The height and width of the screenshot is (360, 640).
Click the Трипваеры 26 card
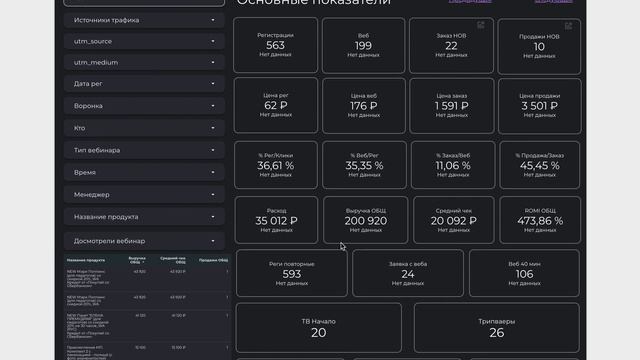click(497, 328)
